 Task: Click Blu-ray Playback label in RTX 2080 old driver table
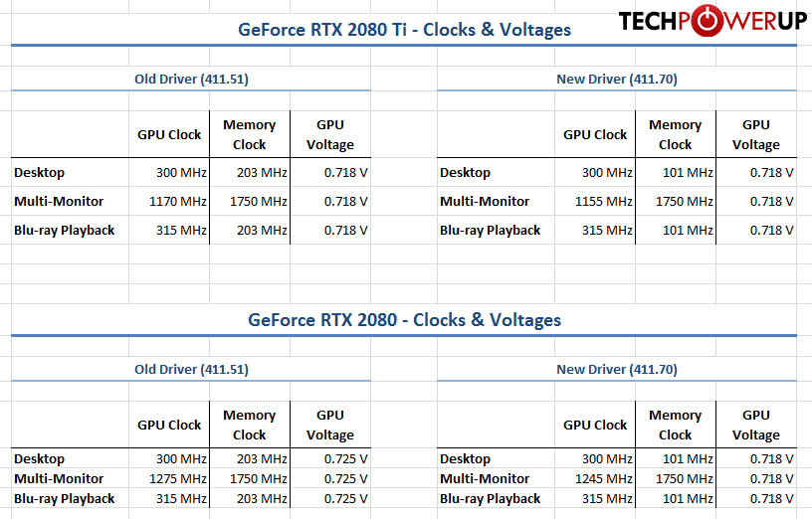pos(65,499)
